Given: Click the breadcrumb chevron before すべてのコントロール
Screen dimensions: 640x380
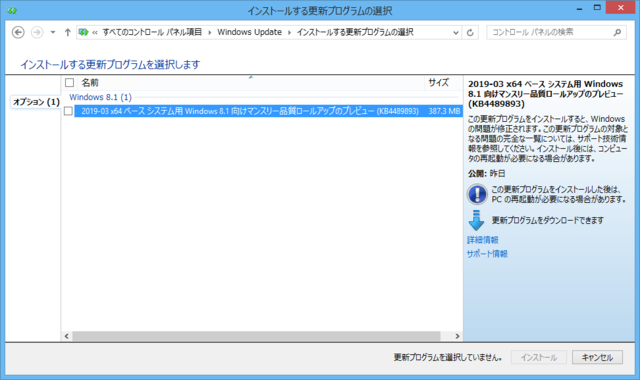Looking at the screenshot, I should [x=95, y=32].
